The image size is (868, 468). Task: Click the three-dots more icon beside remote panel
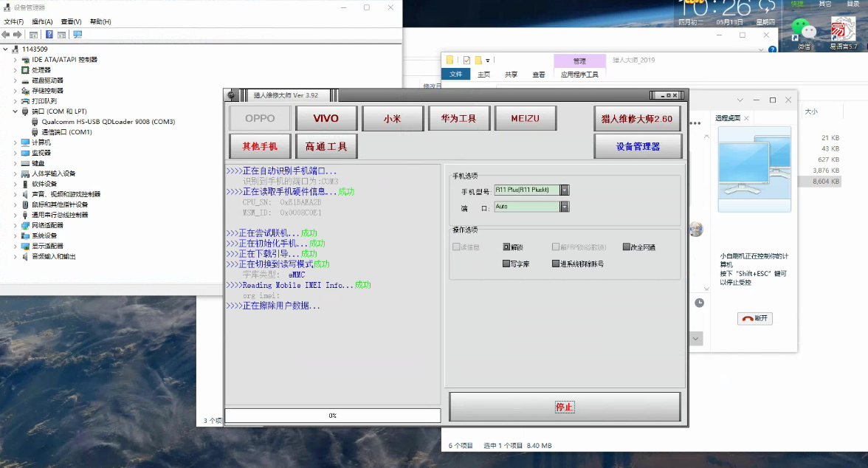(x=695, y=123)
